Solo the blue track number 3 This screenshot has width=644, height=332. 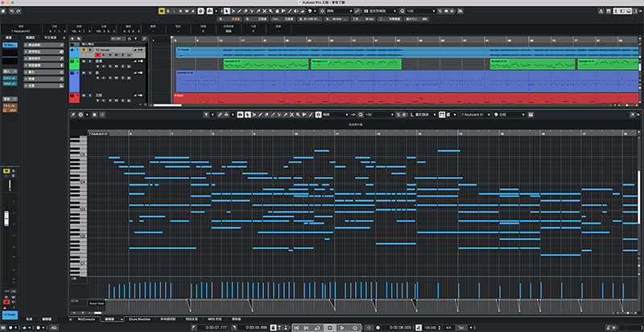pos(90,72)
